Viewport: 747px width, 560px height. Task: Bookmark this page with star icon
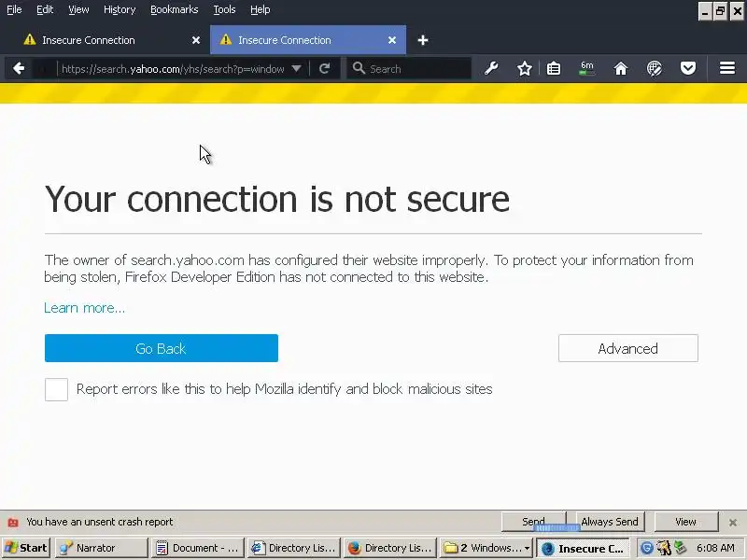coord(525,68)
